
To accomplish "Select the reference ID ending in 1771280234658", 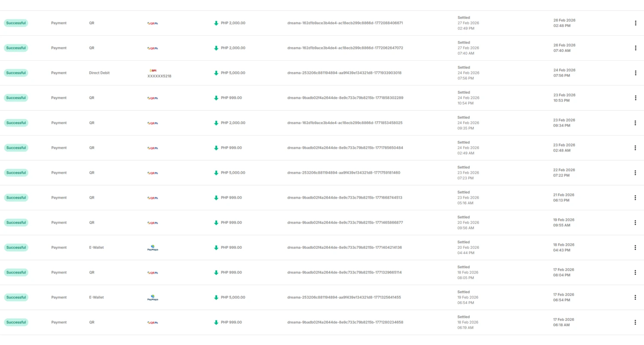I will click(x=345, y=322).
